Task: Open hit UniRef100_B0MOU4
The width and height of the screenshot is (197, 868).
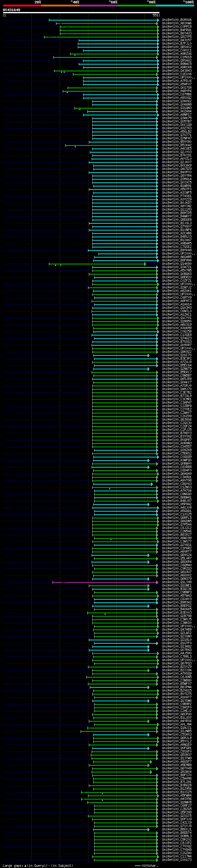Action: point(176,20)
